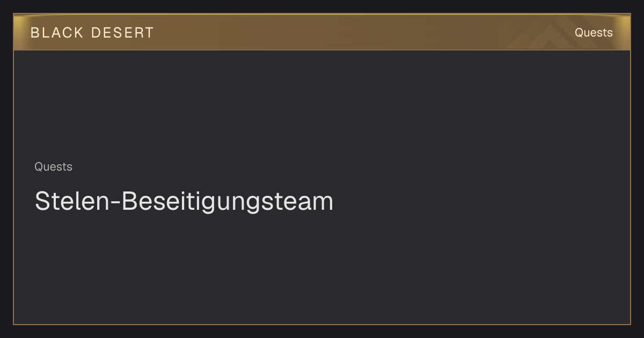Go to the Quests section from top-right nav
Viewport: 644px width, 338px height.
pyautogui.click(x=594, y=33)
